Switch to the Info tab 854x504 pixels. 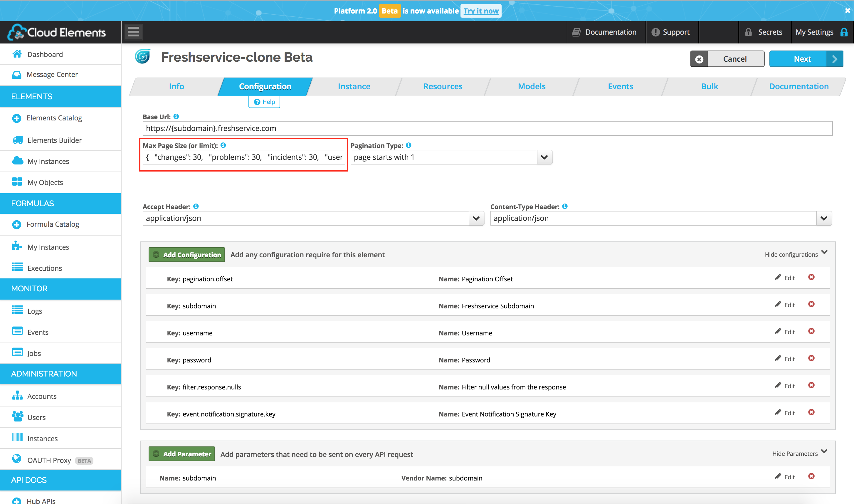tap(176, 87)
